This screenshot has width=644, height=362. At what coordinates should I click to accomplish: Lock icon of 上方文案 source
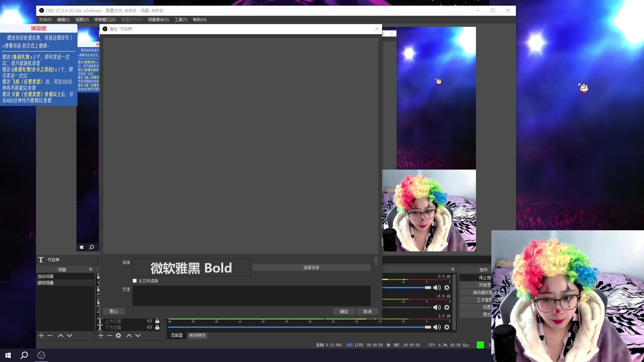(x=157, y=321)
